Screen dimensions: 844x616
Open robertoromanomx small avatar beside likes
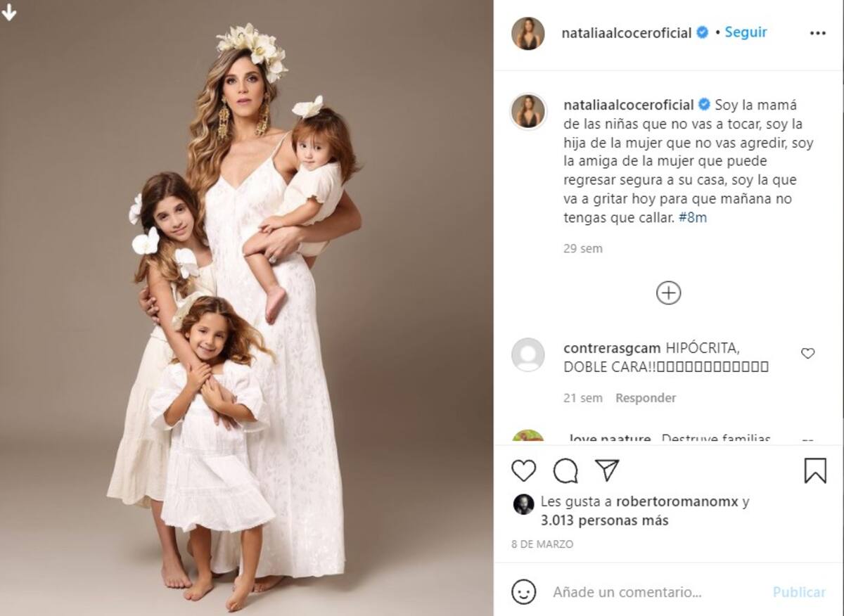pos(523,503)
